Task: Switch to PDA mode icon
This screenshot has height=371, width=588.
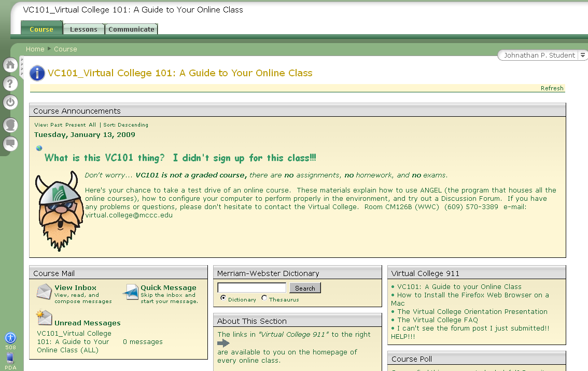Action: [x=10, y=358]
